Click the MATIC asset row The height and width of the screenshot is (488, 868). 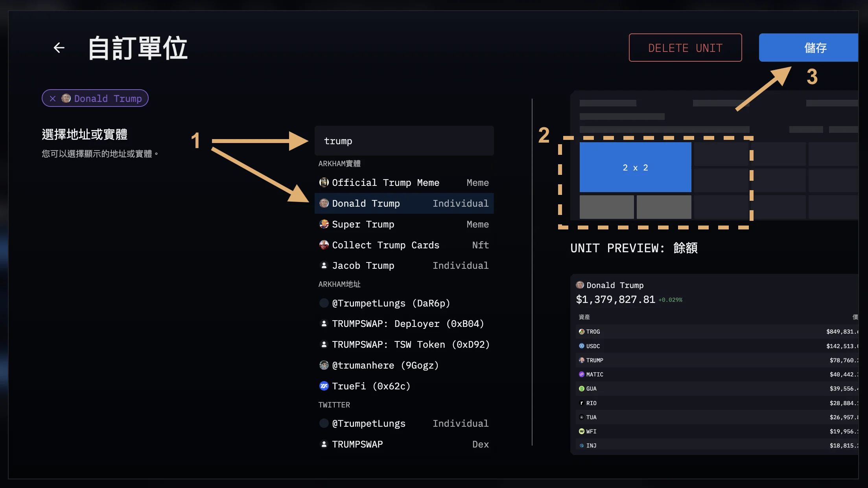click(717, 374)
